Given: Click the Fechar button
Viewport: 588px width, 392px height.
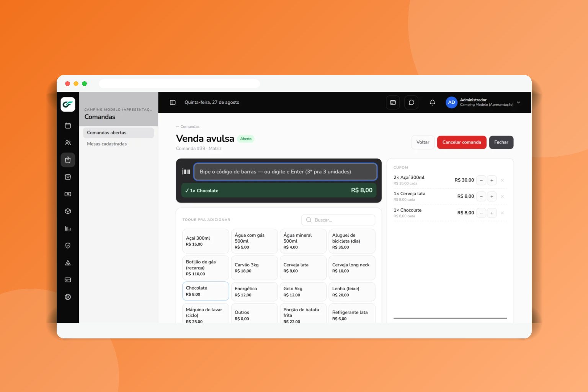Looking at the screenshot, I should 501,142.
